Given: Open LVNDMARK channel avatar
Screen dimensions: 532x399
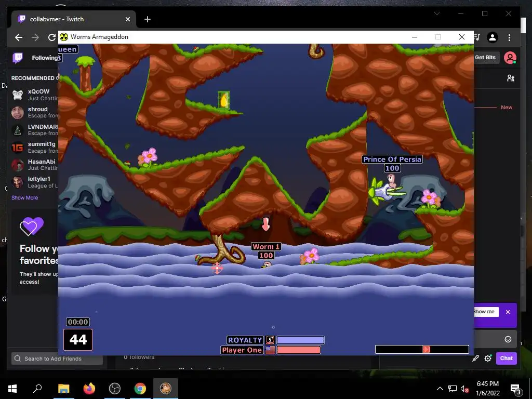Looking at the screenshot, I should [18, 130].
